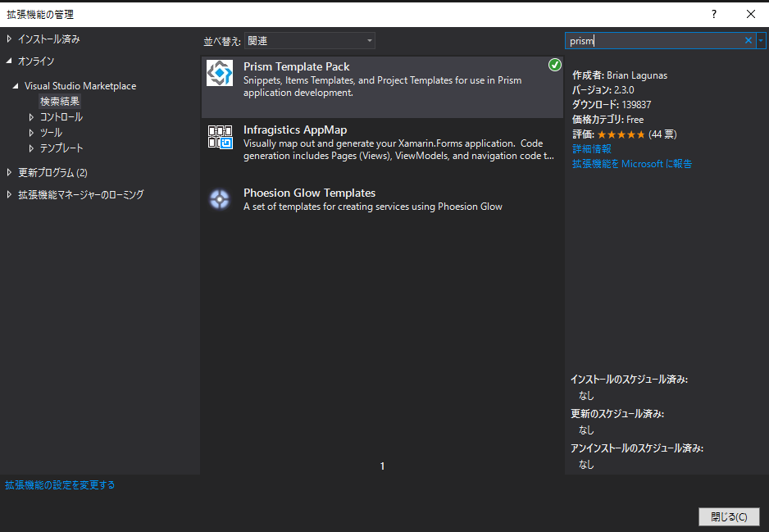
Task: Expand the 更新プログラム (2) node
Action: (x=9, y=173)
